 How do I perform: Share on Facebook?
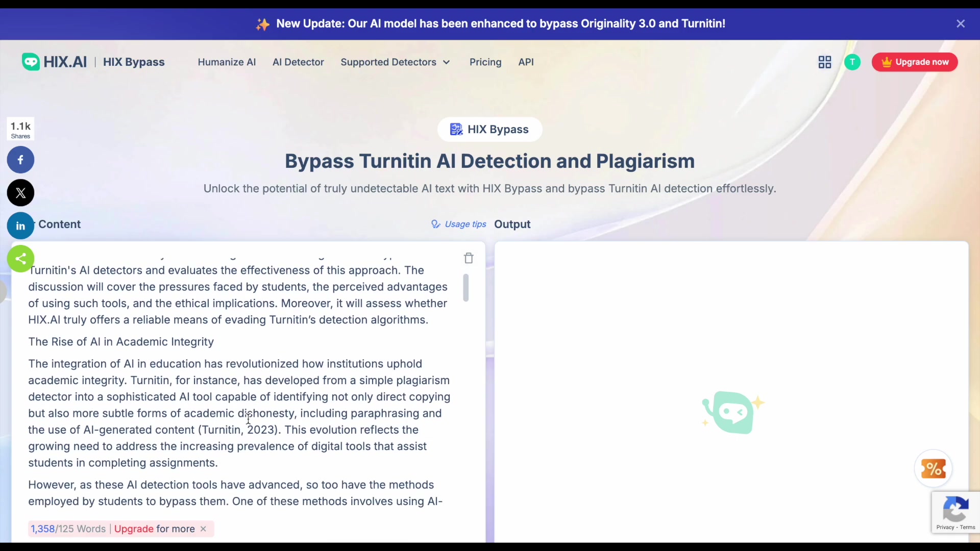20,160
